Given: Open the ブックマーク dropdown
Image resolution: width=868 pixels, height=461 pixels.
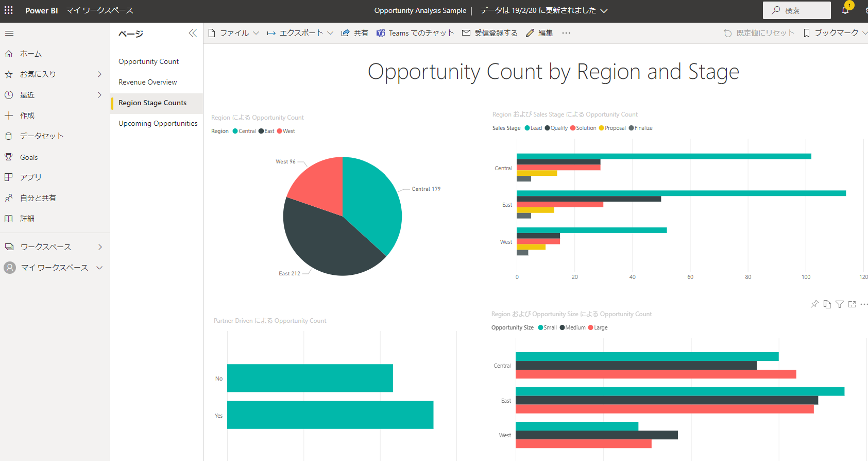Looking at the screenshot, I should coord(836,33).
